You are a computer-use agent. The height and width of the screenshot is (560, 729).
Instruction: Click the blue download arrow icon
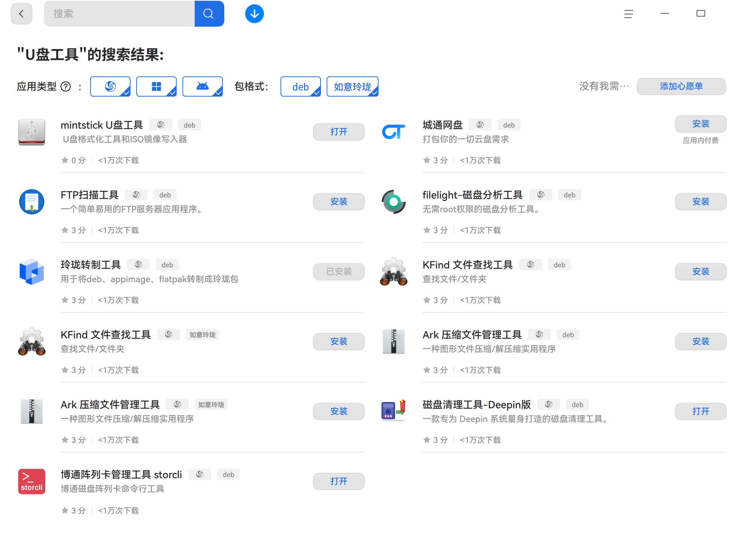coord(254,13)
